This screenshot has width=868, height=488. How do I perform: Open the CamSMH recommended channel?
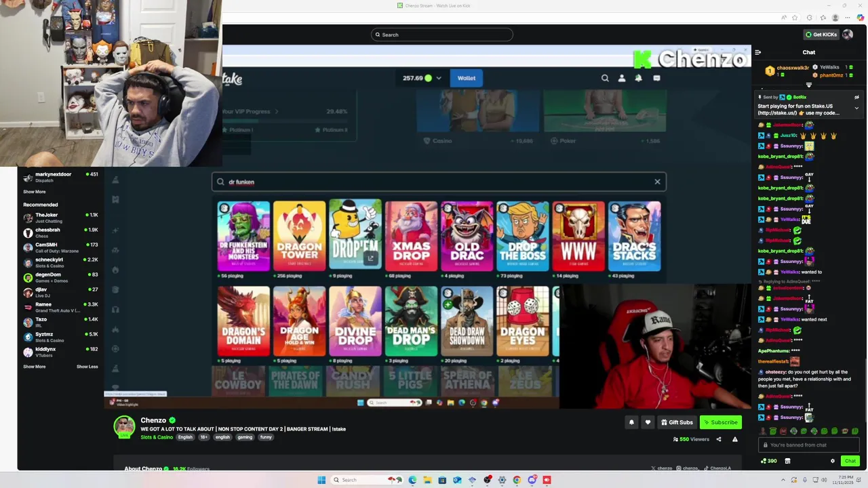[x=60, y=247]
